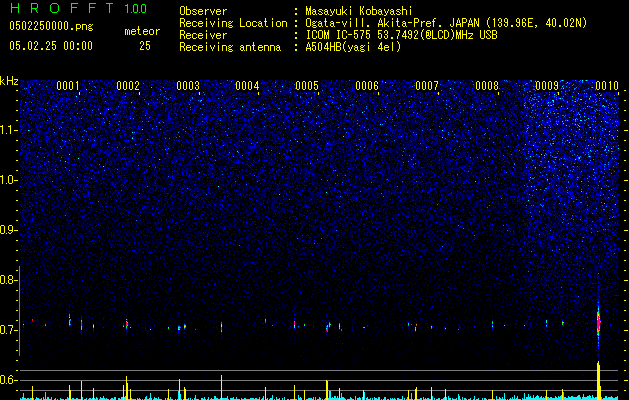Image resolution: width=629 pixels, height=400 pixels.
Task: Click time marker 0007
Action: pos(427,86)
